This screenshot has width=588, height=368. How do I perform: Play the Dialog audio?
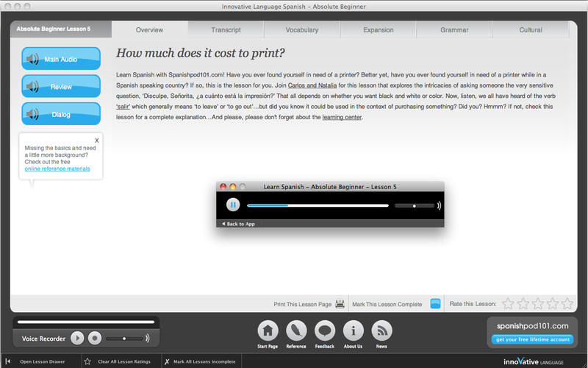point(61,114)
